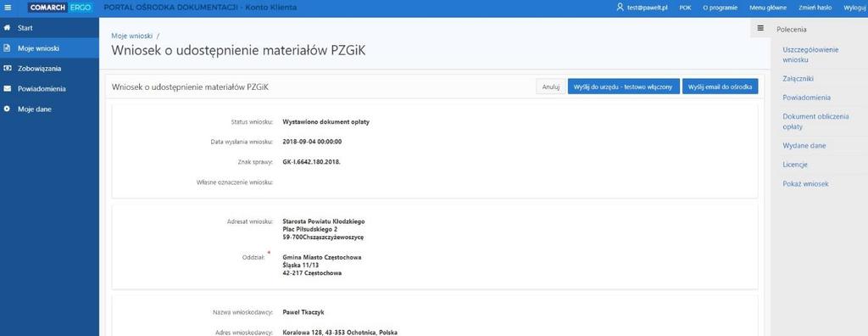Viewport: 868px width, 336px height.
Task: Click the page heading Wniosek o udostępnienie materiałów PZGiK
Action: [238, 50]
